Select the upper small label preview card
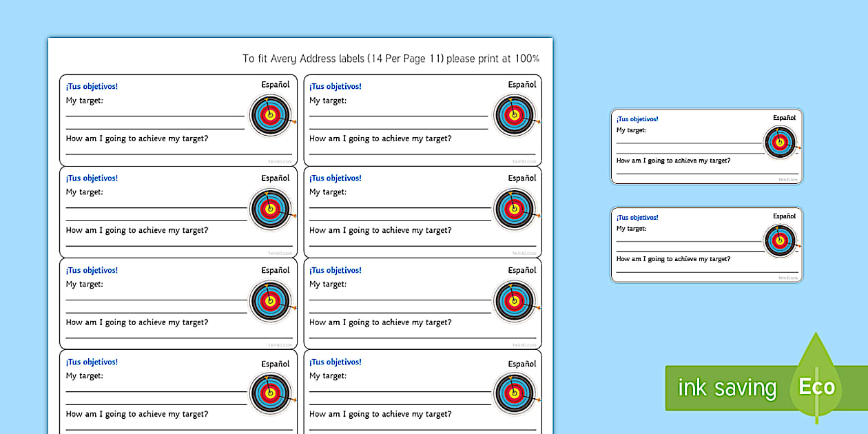868x434 pixels. coord(706,146)
